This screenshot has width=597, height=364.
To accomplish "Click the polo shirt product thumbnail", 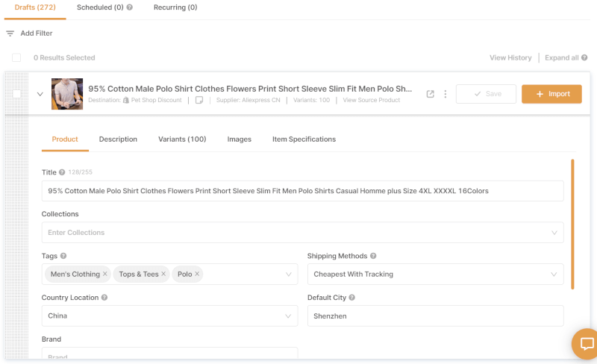I will click(x=67, y=94).
